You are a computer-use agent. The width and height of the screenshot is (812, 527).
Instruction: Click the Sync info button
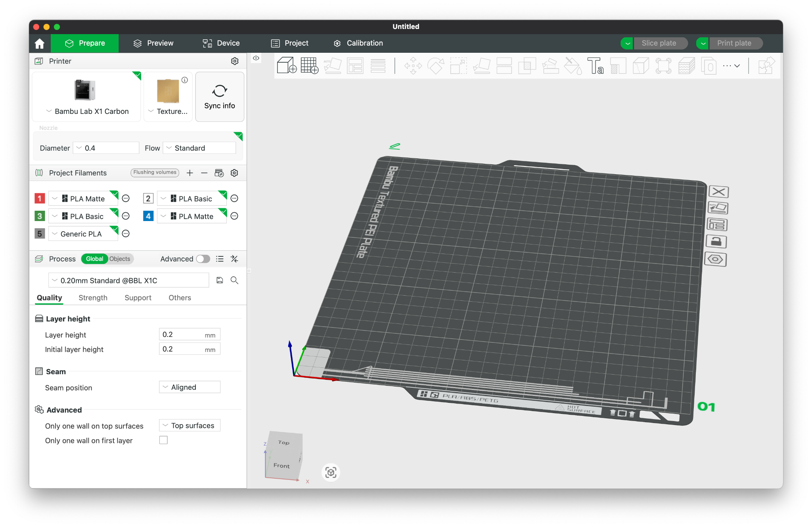click(220, 97)
